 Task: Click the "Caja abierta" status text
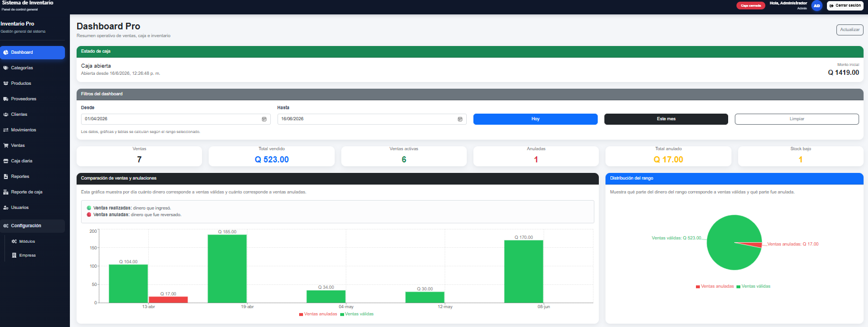click(x=96, y=66)
